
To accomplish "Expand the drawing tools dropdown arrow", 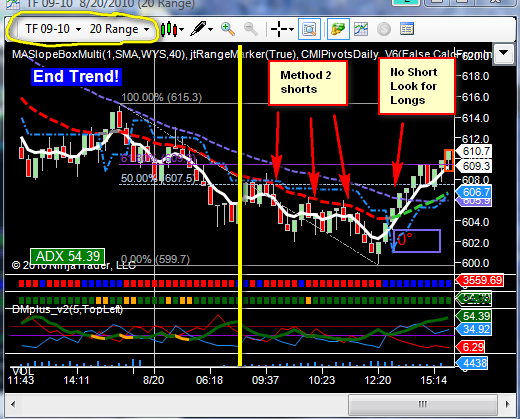I will pyautogui.click(x=211, y=29).
